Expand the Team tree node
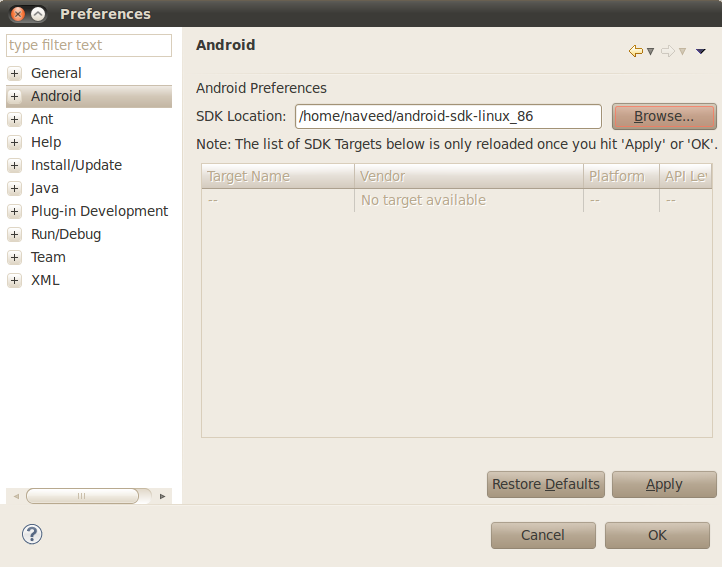The height and width of the screenshot is (567, 722). (x=15, y=257)
